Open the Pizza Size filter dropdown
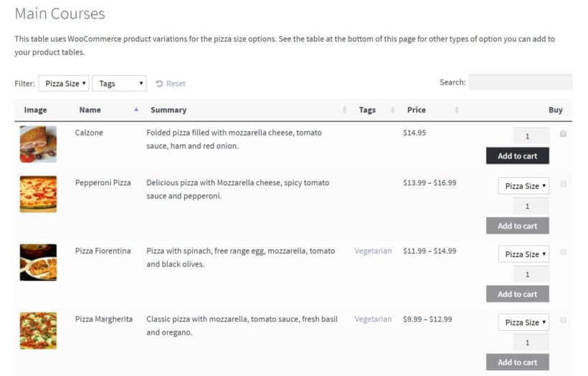The width and height of the screenshot is (588, 376). click(x=64, y=84)
